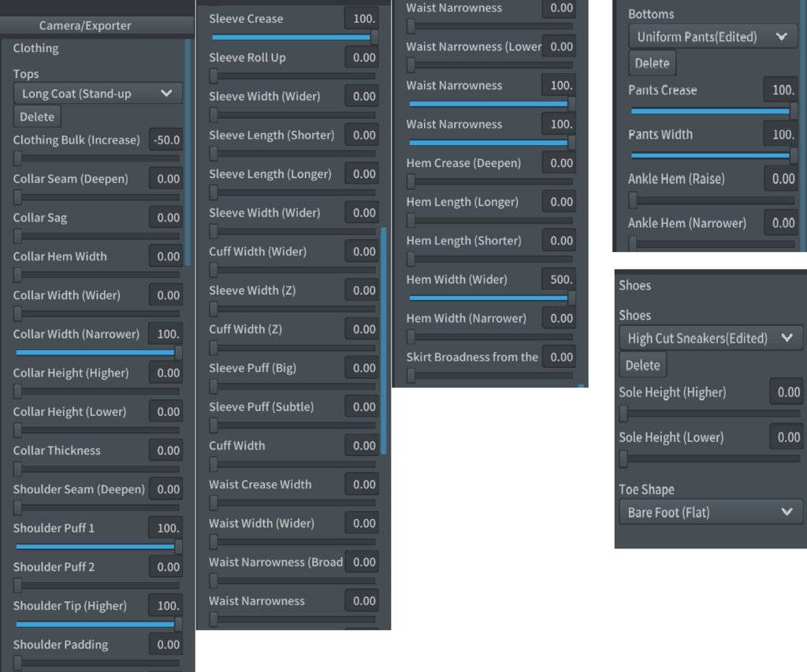Screen dimensions: 807x672
Task: Click the Pants Width slider
Action: click(x=712, y=155)
